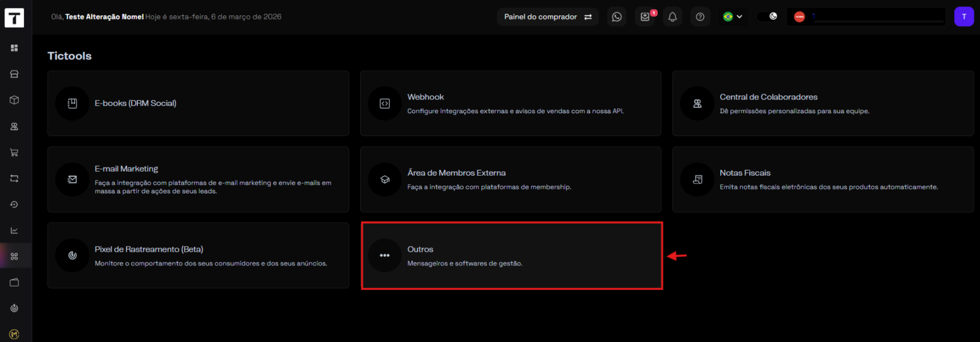Switch to Painel do comprador
The image size is (980, 342).
pyautogui.click(x=547, y=17)
